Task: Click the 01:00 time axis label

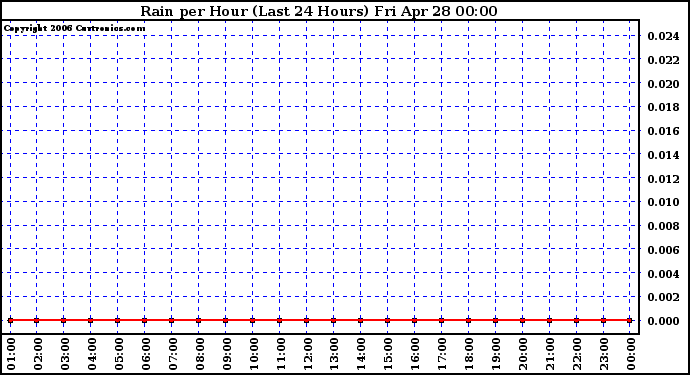Action: point(11,354)
